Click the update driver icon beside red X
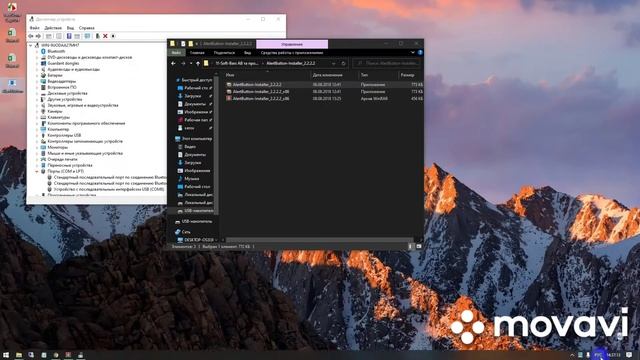 click(98, 36)
